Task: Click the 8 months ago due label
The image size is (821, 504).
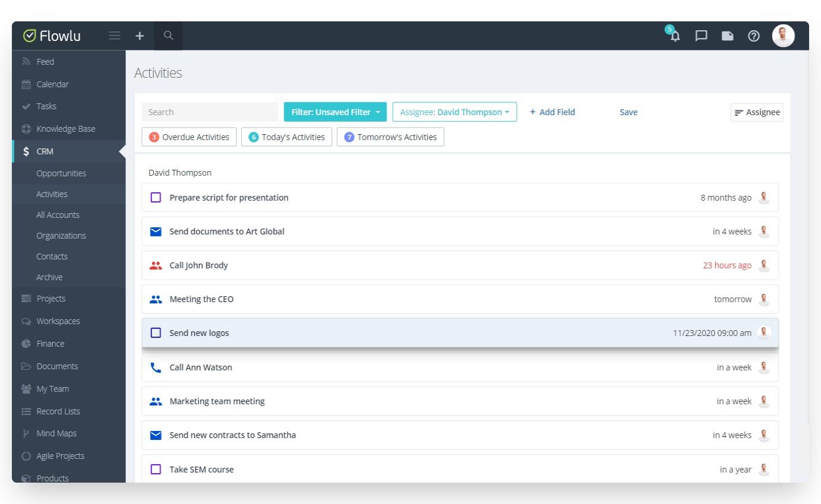Action: (726, 198)
